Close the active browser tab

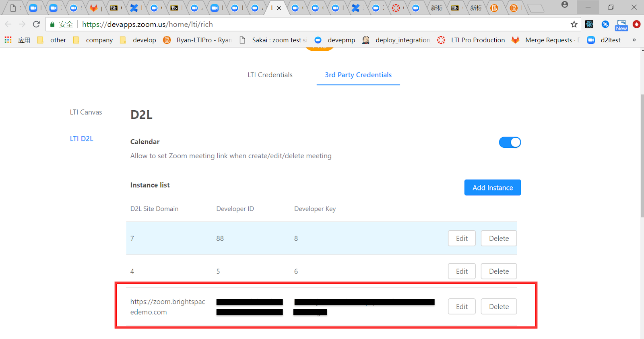[x=279, y=8]
